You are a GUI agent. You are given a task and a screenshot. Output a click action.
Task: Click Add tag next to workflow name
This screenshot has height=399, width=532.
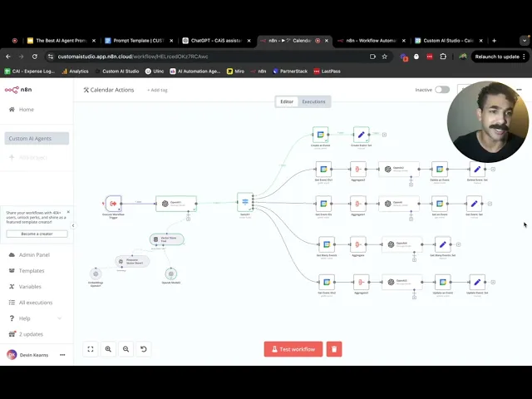157,90
